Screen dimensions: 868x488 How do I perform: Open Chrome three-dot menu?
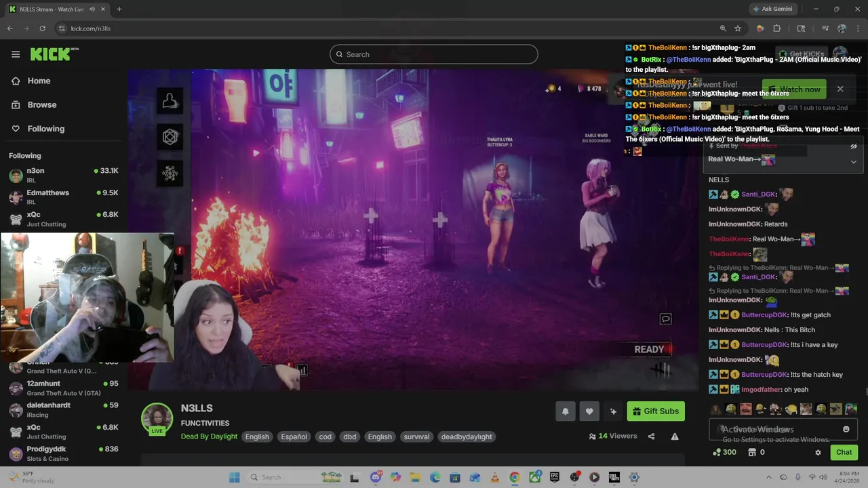[x=857, y=28]
